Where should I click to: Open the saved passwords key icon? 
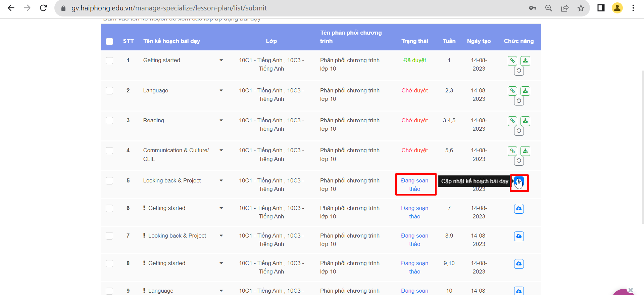[x=533, y=8]
